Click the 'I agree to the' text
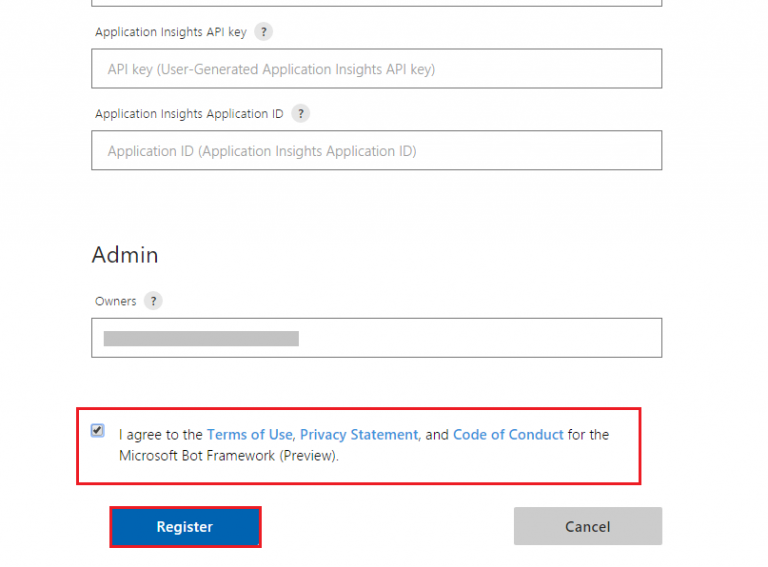 161,435
